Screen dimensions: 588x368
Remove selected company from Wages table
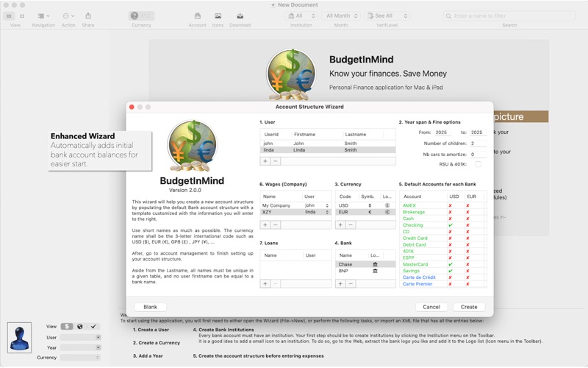click(275, 225)
